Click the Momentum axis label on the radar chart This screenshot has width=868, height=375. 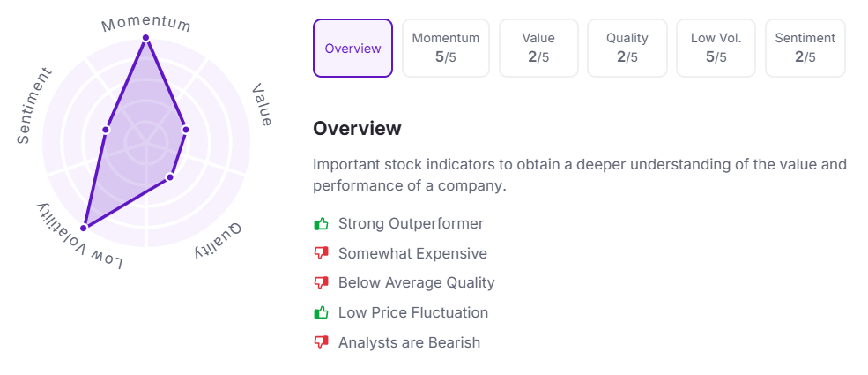[x=146, y=21]
